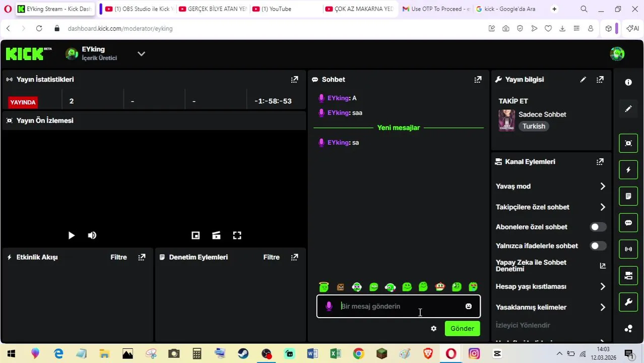
Task: Send the message with the Gönder button
Action: (x=462, y=329)
